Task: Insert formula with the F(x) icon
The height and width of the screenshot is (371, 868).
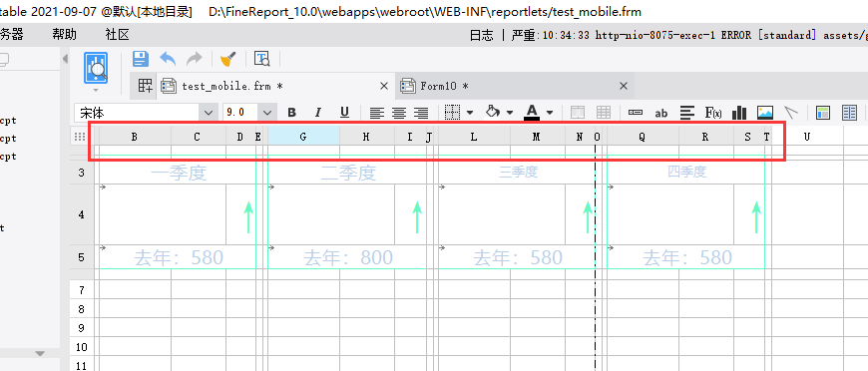Action: [x=713, y=113]
